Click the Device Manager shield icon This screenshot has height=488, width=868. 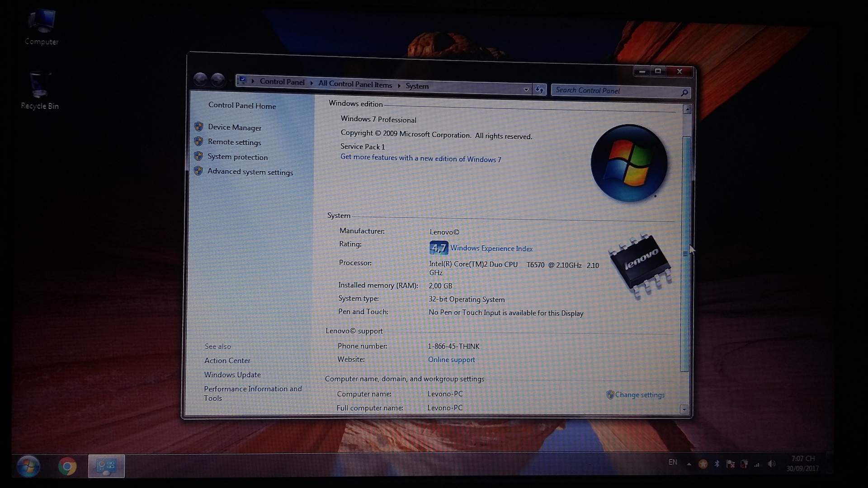pyautogui.click(x=198, y=127)
